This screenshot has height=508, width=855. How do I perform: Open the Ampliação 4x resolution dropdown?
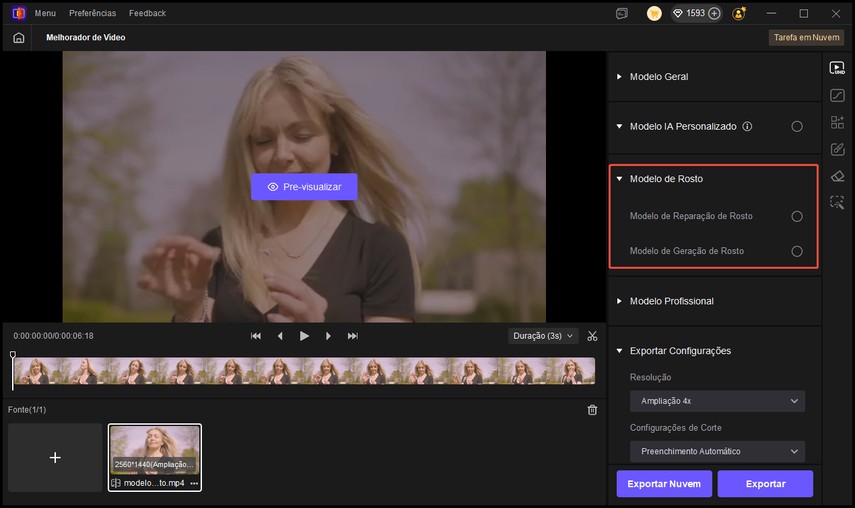click(x=716, y=401)
